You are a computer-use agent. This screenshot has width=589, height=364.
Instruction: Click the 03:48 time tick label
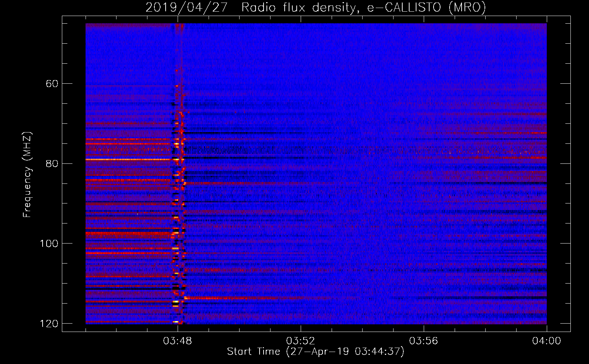[x=178, y=341]
